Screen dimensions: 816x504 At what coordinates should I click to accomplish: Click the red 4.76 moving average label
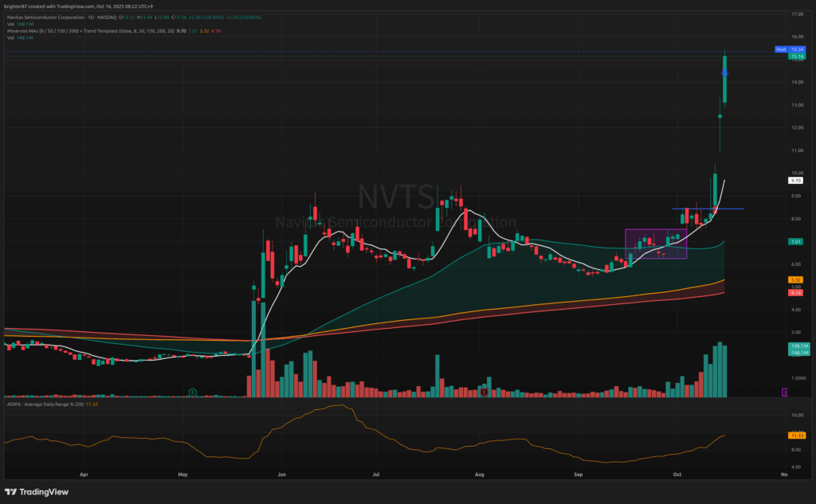coord(795,292)
